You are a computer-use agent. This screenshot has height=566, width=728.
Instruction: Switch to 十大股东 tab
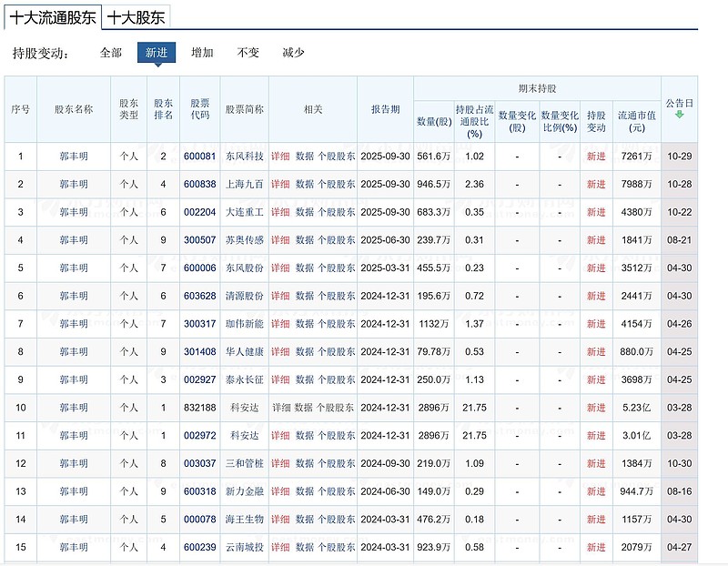coord(136,17)
